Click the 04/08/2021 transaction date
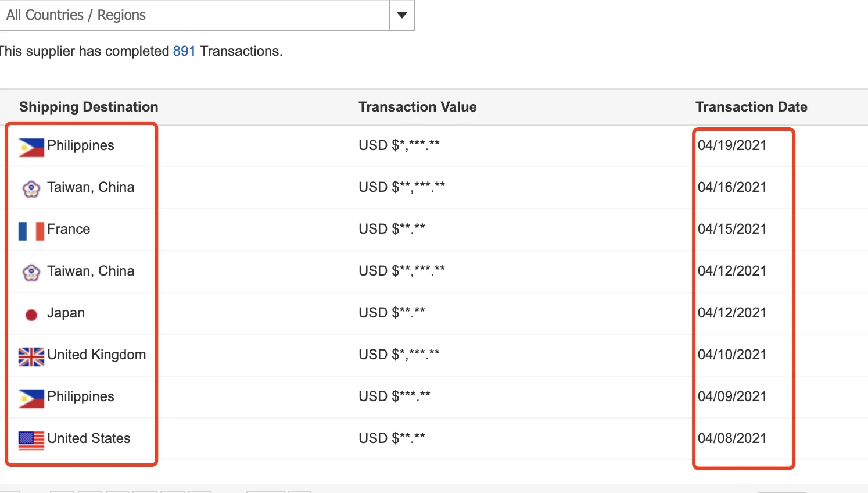Image resolution: width=868 pixels, height=493 pixels. [732, 438]
